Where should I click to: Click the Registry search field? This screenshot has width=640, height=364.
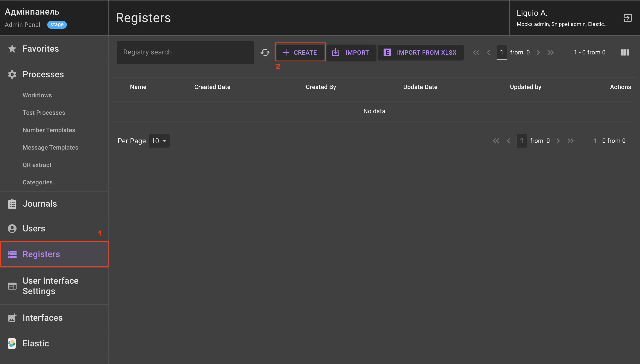pyautogui.click(x=185, y=52)
